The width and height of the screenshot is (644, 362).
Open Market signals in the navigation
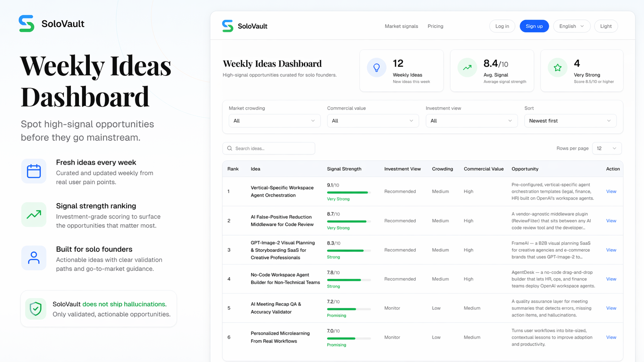401,26
